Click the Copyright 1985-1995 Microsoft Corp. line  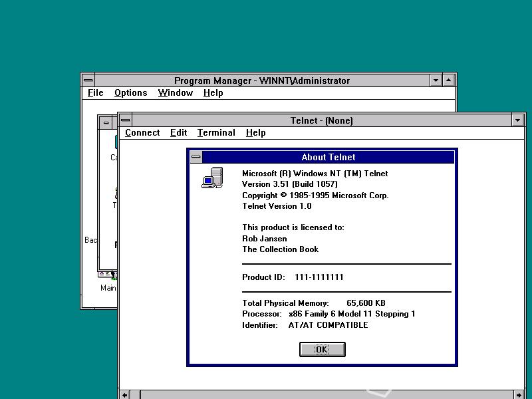(315, 196)
